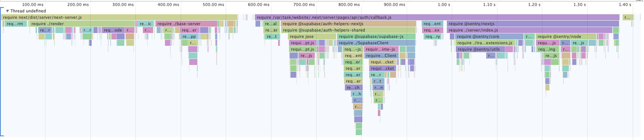Select the r...n flame bar
Screen dimensions: 644x140
[x=379, y=87]
